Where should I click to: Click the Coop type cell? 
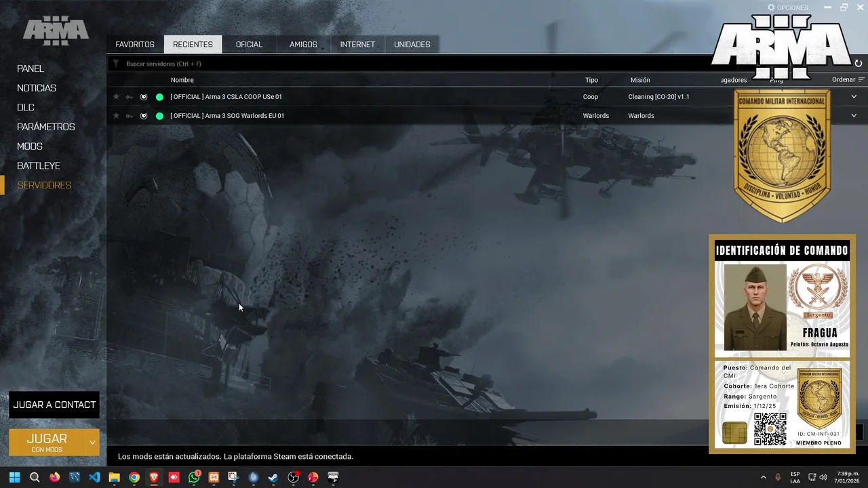coord(591,97)
